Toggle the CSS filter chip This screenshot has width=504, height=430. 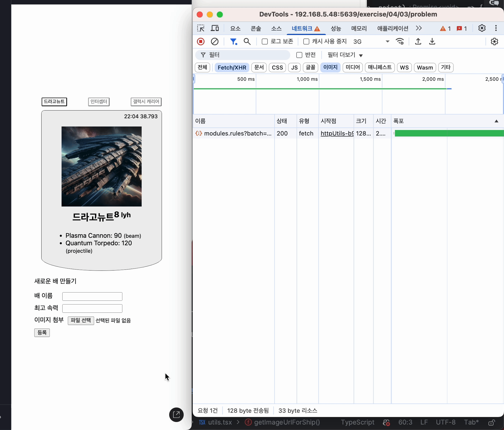pos(277,67)
